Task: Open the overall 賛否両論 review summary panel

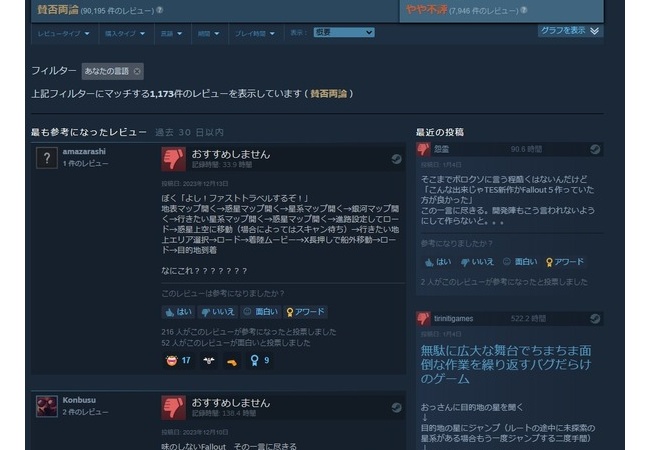Action: click(215, 11)
